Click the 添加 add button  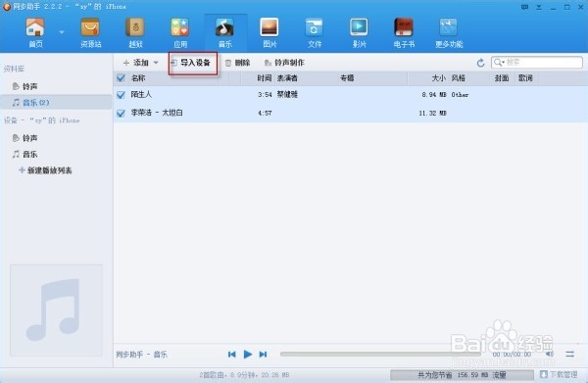pyautogui.click(x=136, y=63)
